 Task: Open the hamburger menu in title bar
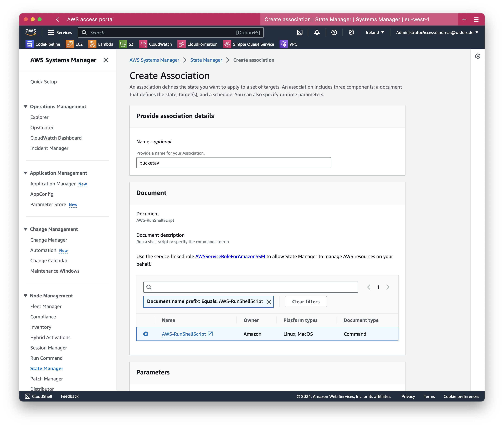tap(476, 19)
